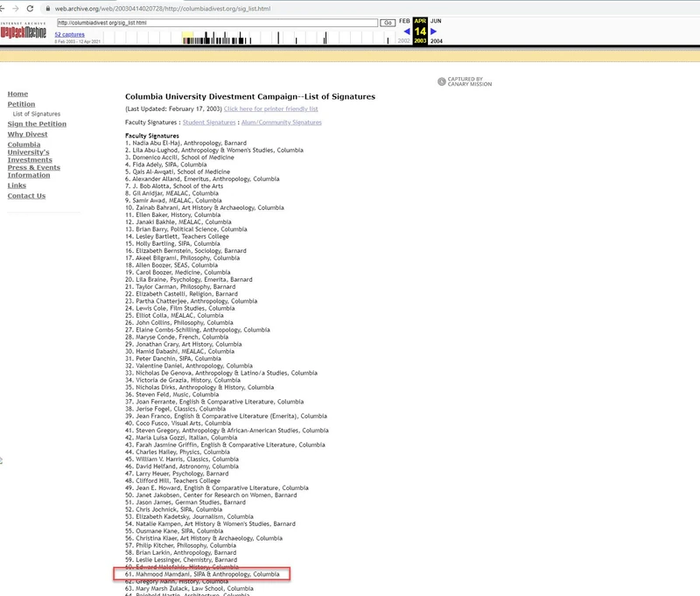The height and width of the screenshot is (596, 700).
Task: Click signature '46. David Helfand, Astronomy'
Action: pyautogui.click(x=182, y=466)
